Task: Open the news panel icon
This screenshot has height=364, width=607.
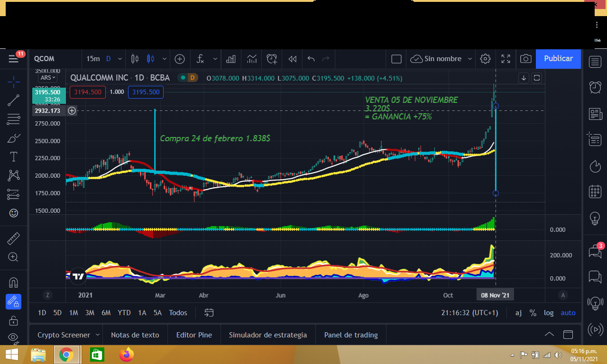Action: 595,114
